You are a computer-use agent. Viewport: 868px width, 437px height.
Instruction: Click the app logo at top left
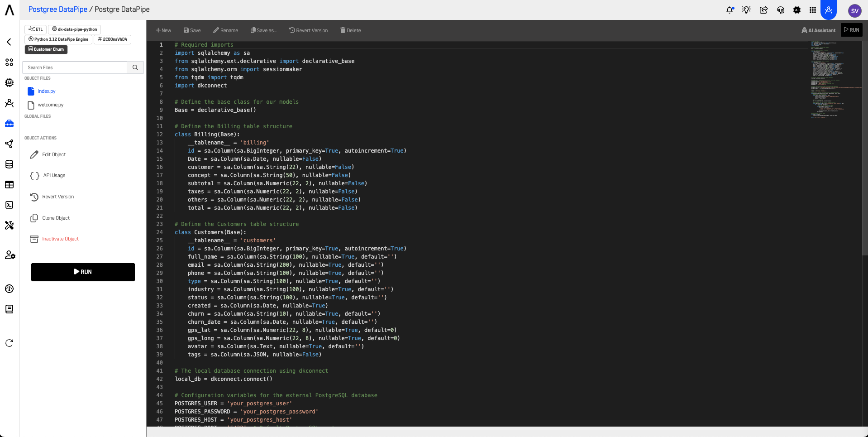[x=10, y=10]
